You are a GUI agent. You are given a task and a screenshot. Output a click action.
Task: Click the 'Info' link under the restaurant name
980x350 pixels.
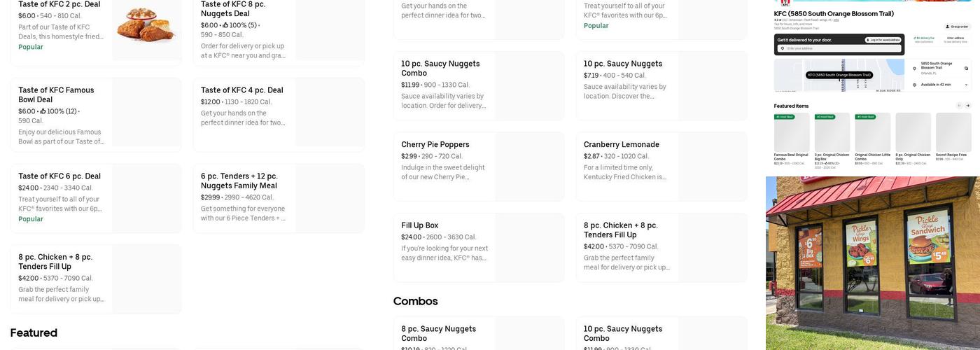click(x=836, y=20)
